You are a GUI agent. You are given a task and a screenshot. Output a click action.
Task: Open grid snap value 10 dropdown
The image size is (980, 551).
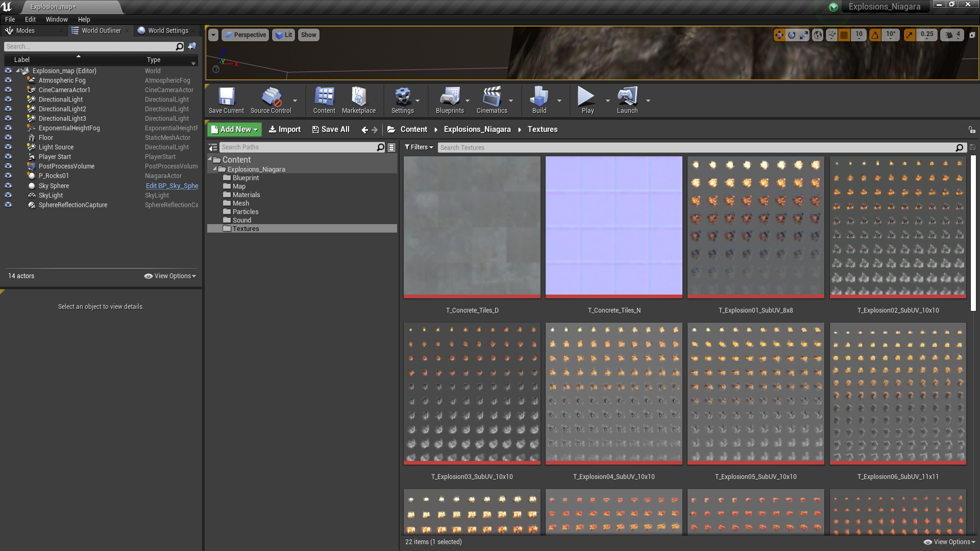(859, 35)
